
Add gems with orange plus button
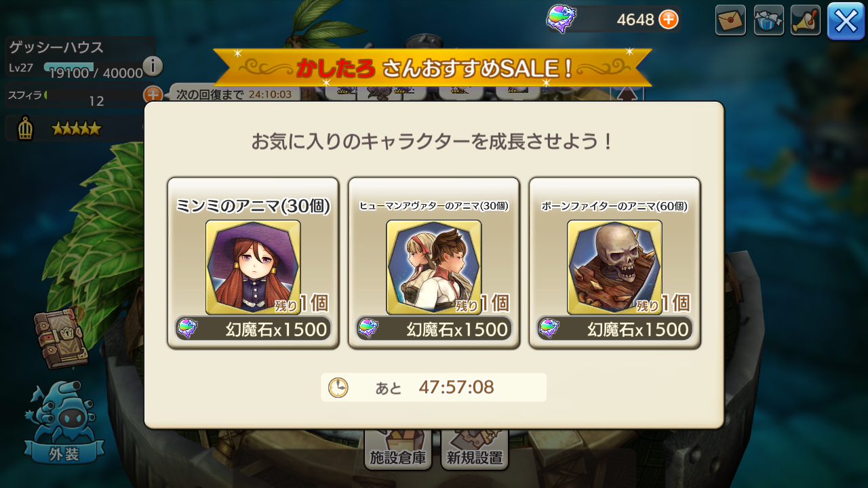669,20
